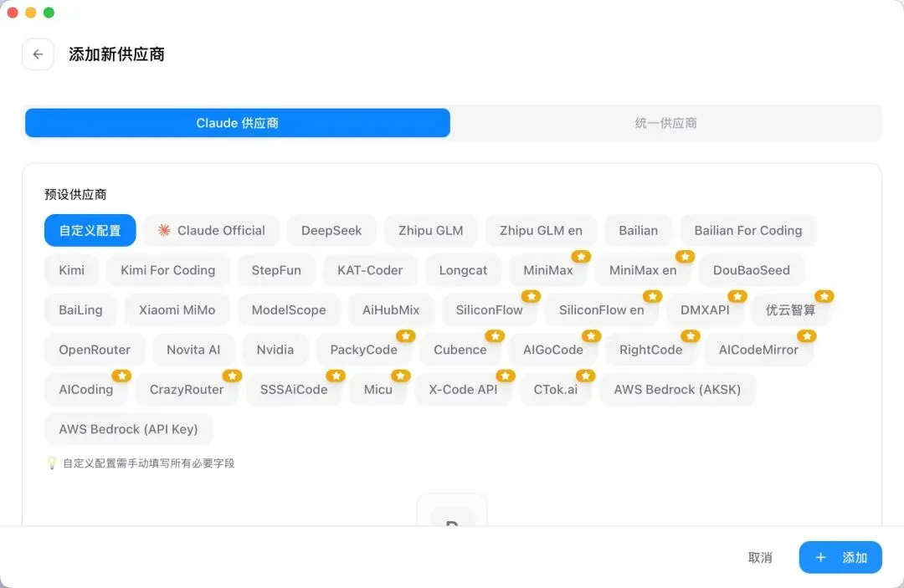Image resolution: width=904 pixels, height=588 pixels.
Task: Click the 预设供应商 heading
Action: coord(75,195)
